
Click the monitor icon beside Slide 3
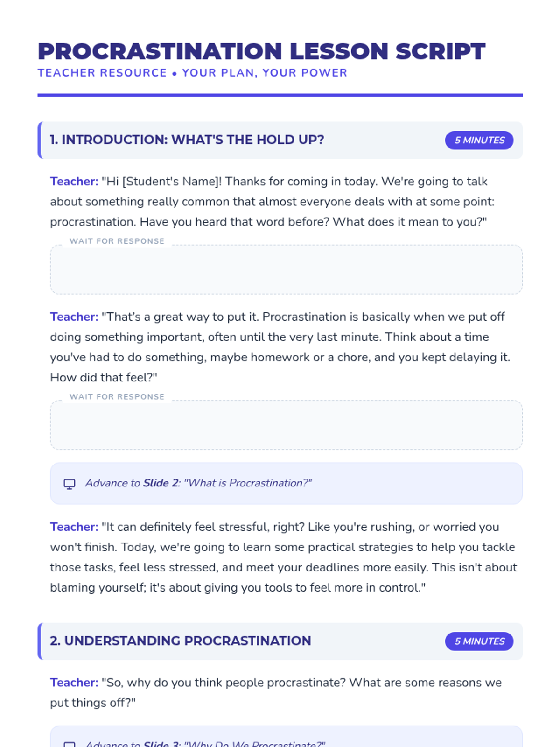tap(69, 744)
